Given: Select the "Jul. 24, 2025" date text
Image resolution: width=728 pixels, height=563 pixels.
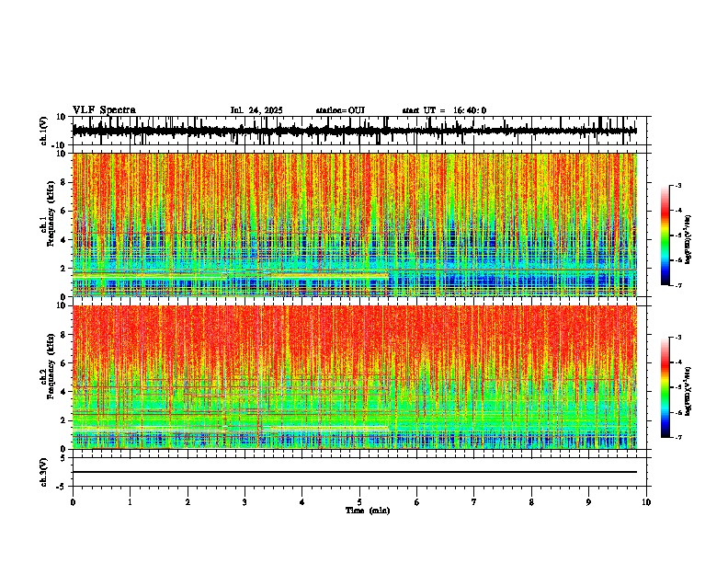Looking at the screenshot, I should tap(256, 110).
